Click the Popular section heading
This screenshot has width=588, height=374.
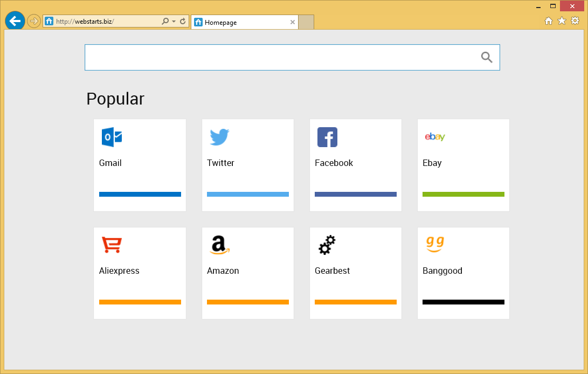(x=115, y=99)
